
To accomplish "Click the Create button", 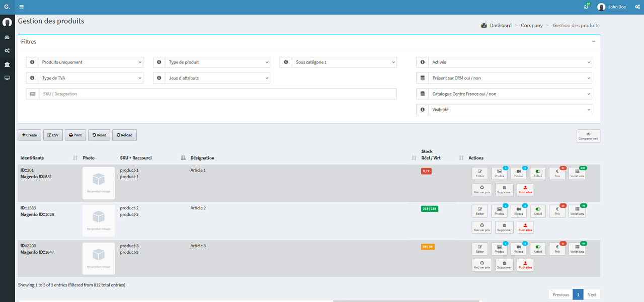I will tap(30, 135).
